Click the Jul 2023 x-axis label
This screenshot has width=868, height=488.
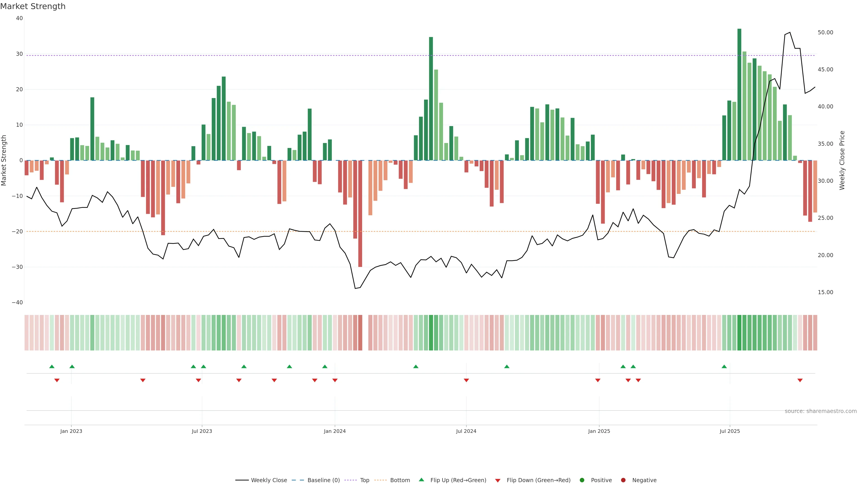pyautogui.click(x=202, y=431)
